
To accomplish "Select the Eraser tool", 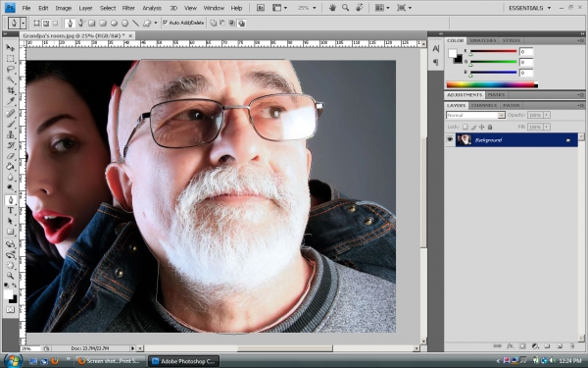I will (x=10, y=156).
